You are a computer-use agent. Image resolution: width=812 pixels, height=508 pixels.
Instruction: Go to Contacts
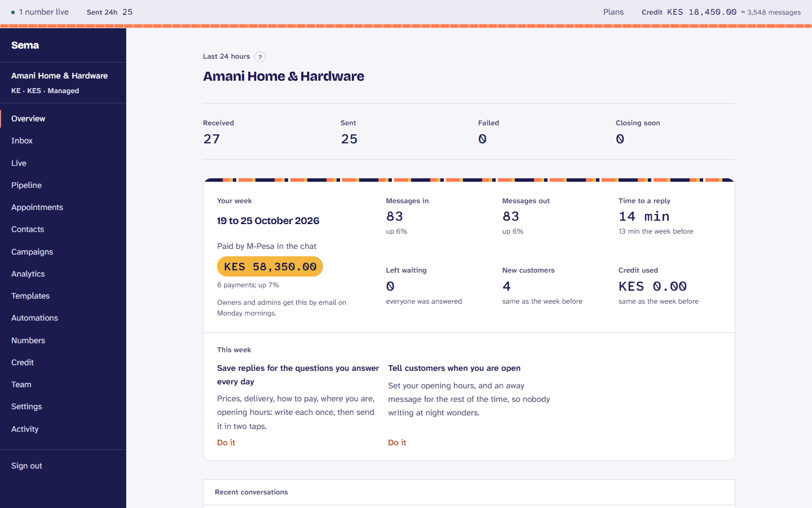(63, 229)
